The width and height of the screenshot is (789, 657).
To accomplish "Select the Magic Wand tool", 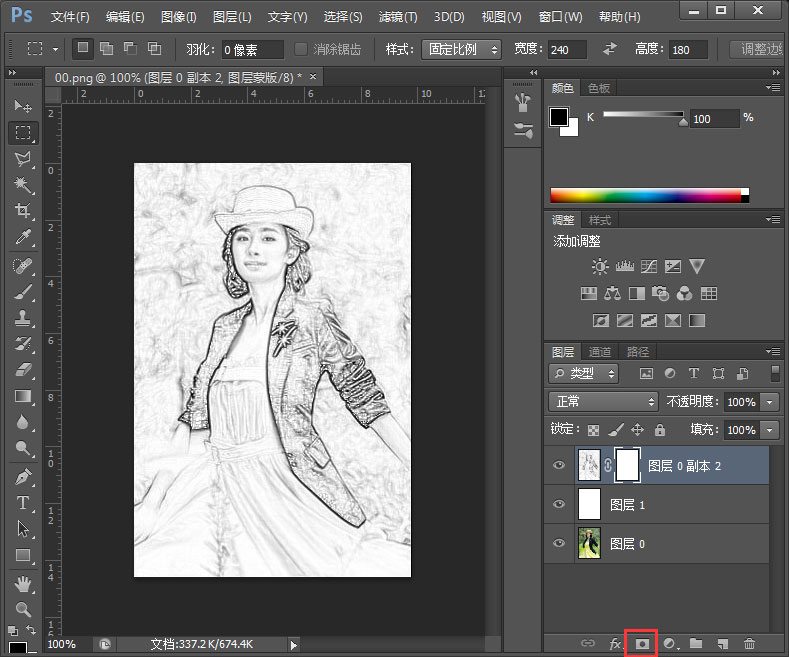I will click(x=23, y=185).
